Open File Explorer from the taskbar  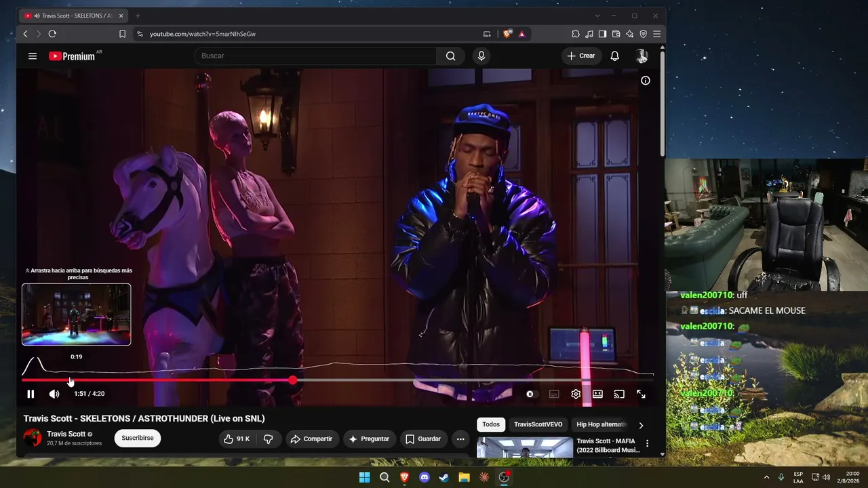(465, 477)
